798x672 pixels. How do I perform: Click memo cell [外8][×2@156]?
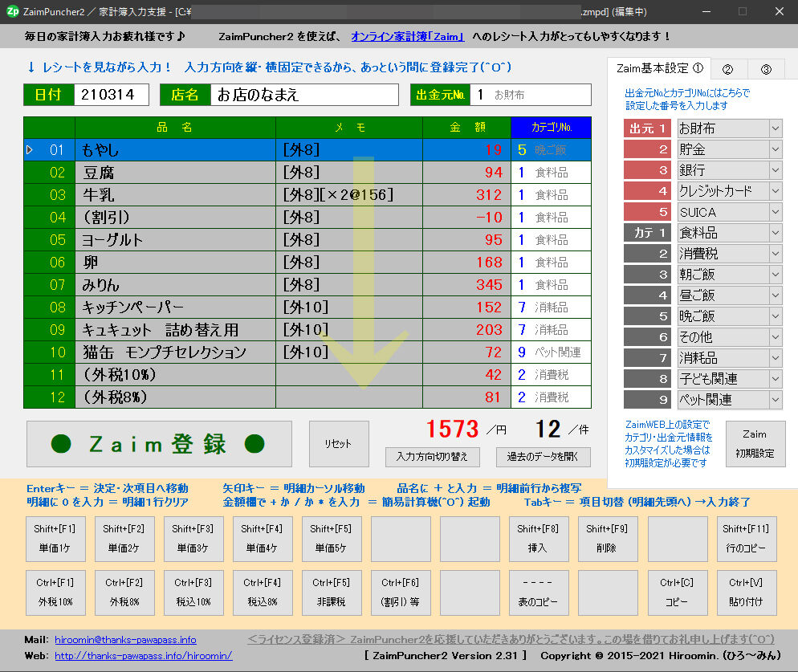(349, 195)
